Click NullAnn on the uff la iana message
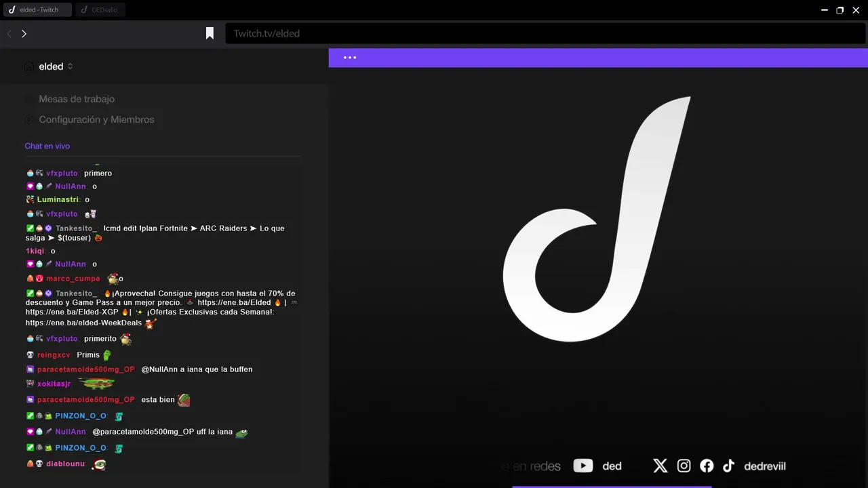This screenshot has height=488, width=868. [x=71, y=432]
